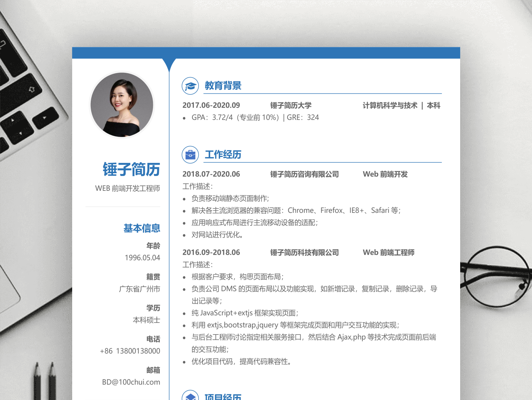532x400 pixels.
Task: Select phone number +86 13800138000
Action: click(130, 351)
